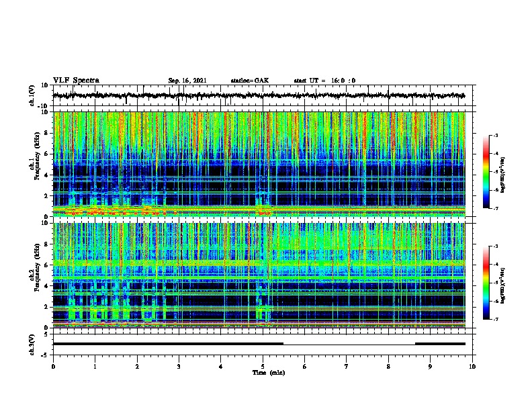Click the '4' kHz tick on ch.2 frequency axis
Viewport: 532px width, 411px height.
click(46, 286)
